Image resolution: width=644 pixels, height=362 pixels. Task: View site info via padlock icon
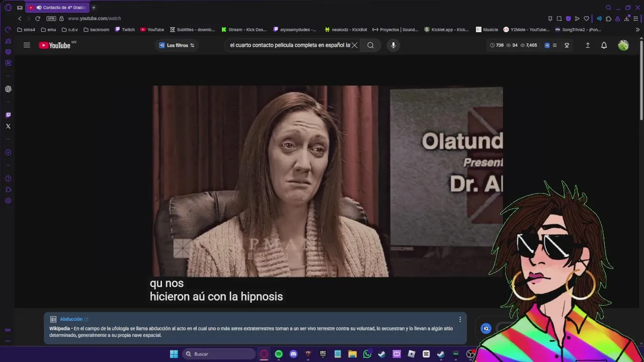[x=62, y=19]
